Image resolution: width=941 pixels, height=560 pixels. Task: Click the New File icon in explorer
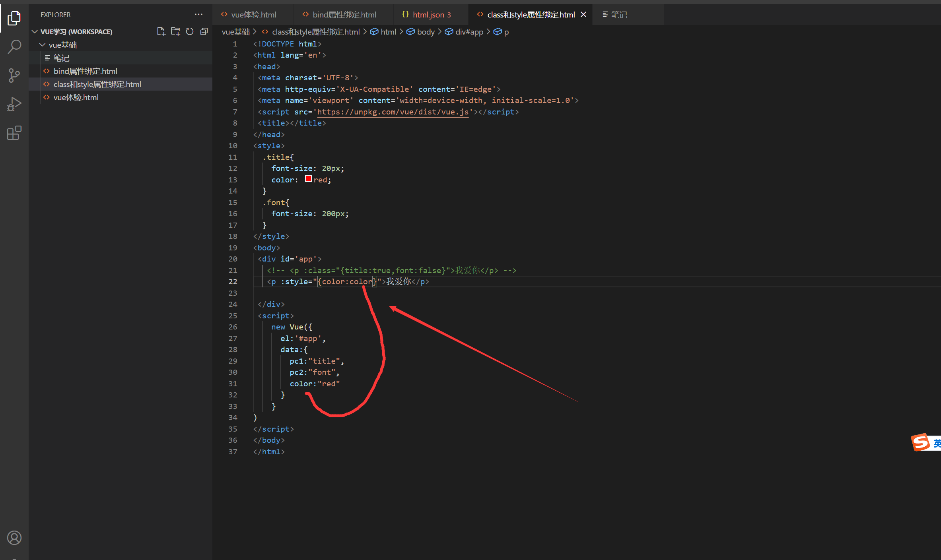tap(161, 32)
